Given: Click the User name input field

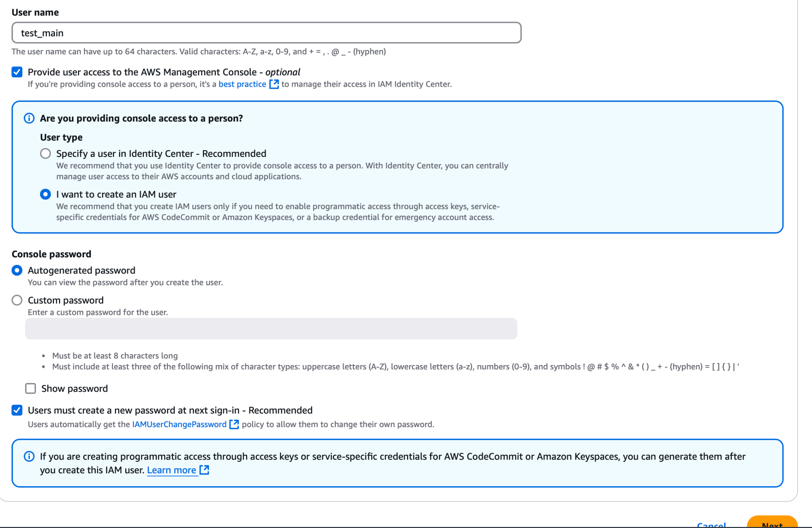Looking at the screenshot, I should click(x=266, y=33).
